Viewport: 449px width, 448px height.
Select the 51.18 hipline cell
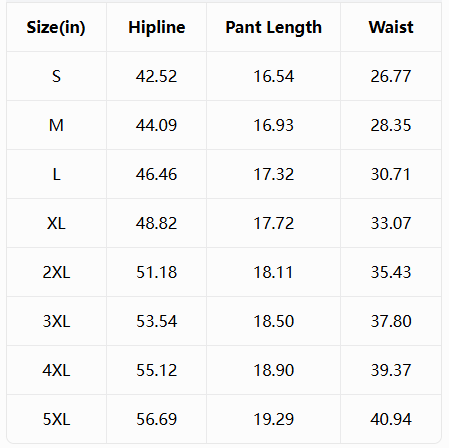156,272
